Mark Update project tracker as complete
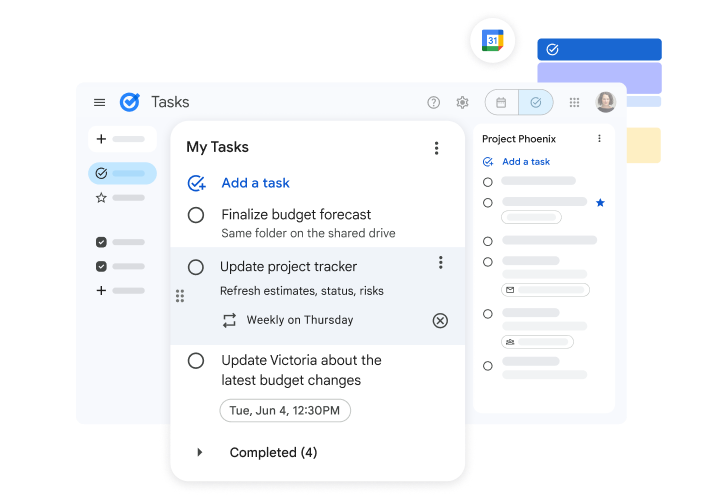 pos(196,267)
